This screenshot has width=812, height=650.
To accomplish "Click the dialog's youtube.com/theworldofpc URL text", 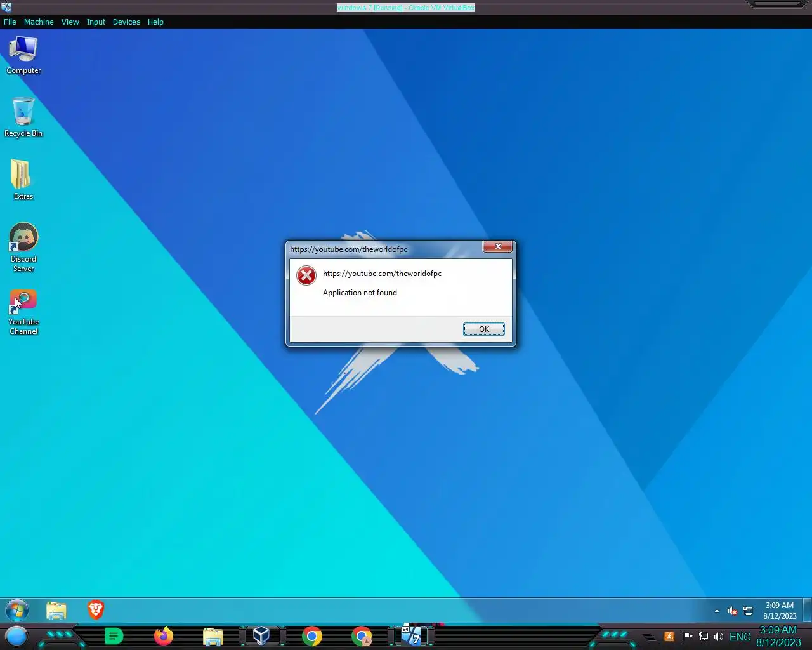I will [382, 274].
